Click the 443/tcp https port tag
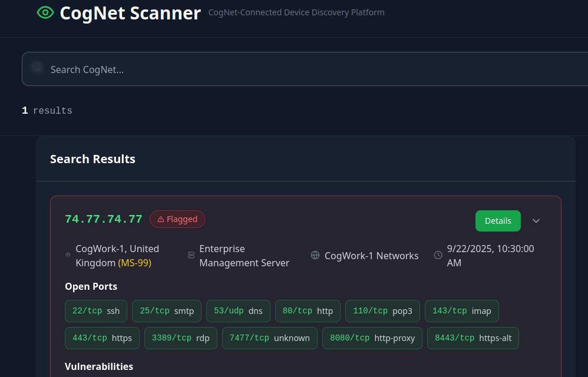The height and width of the screenshot is (377, 588). (102, 338)
